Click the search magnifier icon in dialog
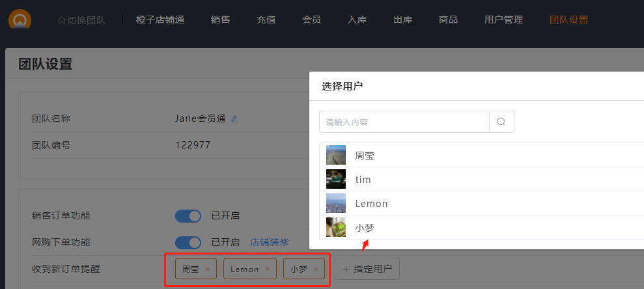Viewport: 644px width, 289px height. click(x=501, y=122)
